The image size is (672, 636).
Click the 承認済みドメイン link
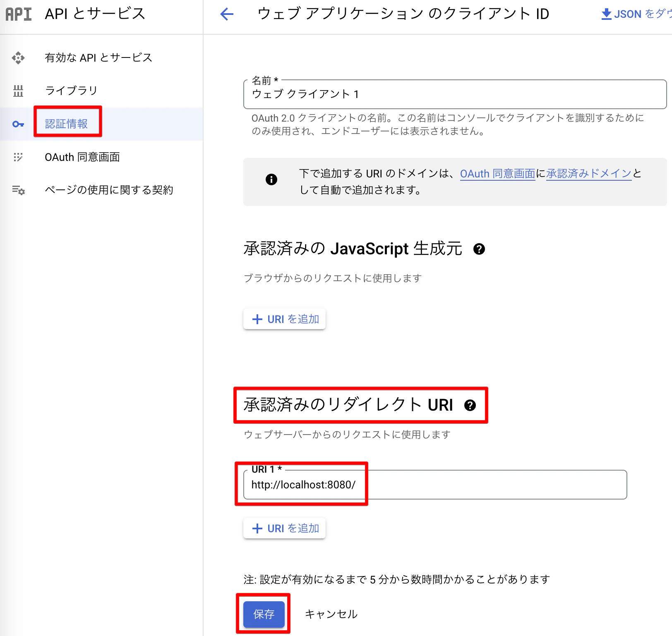point(589,174)
